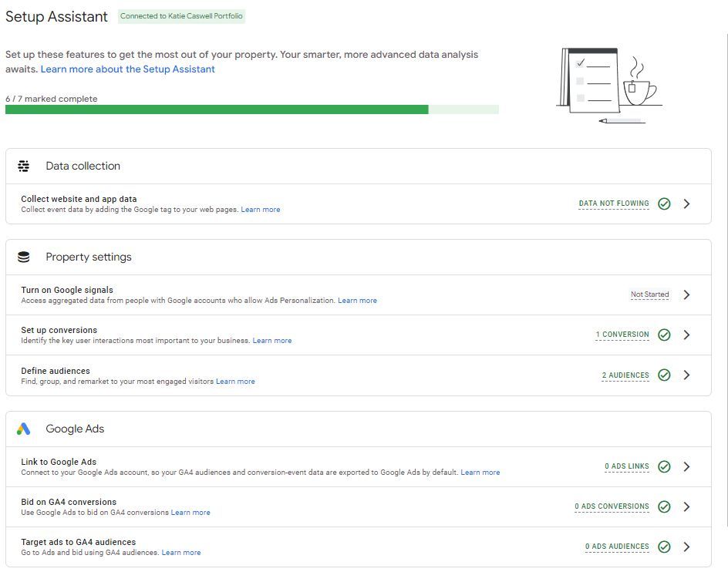Click checkmark icon in Collect website data row
Screen dimensions: 728x572
point(665,204)
